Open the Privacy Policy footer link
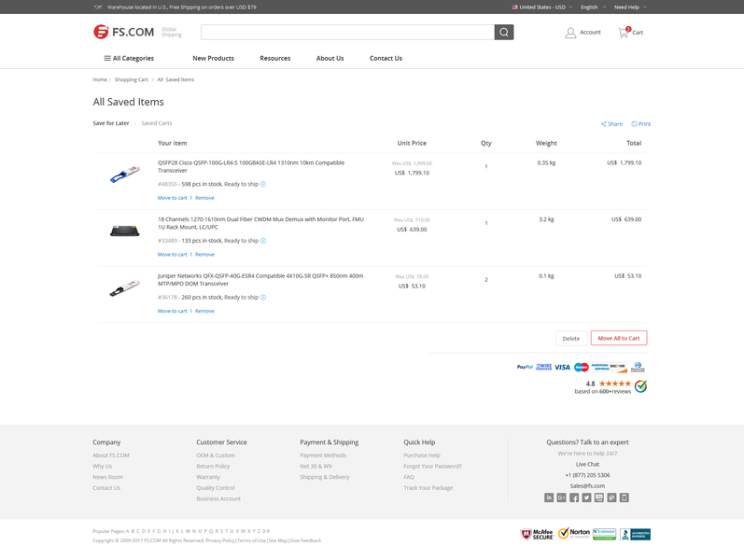Screen dimensions: 744x560 pyautogui.click(x=220, y=540)
